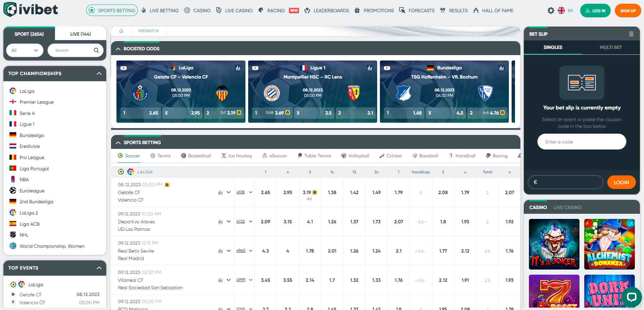This screenshot has width=644, height=310.
Task: Expand markets chevron in Getafe CF row
Action: click(228, 192)
